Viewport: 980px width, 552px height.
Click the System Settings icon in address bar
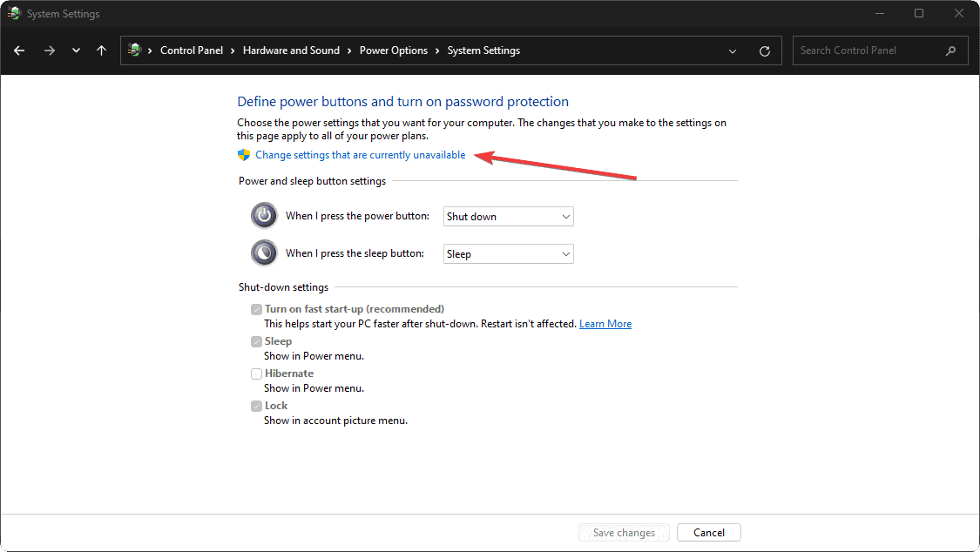click(x=132, y=50)
